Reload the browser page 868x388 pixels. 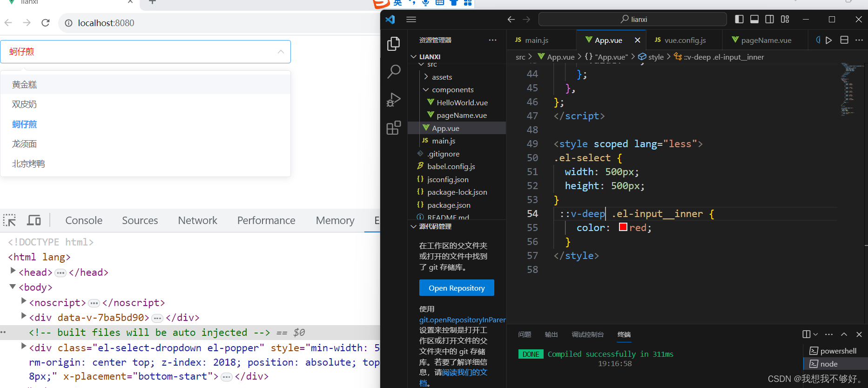click(46, 23)
